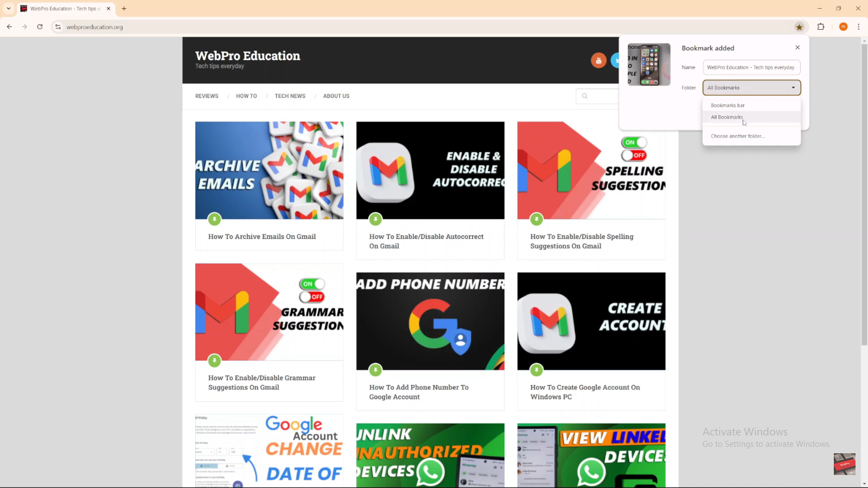This screenshot has width=868, height=488.
Task: Open the orange YouTube social icon
Action: click(598, 60)
